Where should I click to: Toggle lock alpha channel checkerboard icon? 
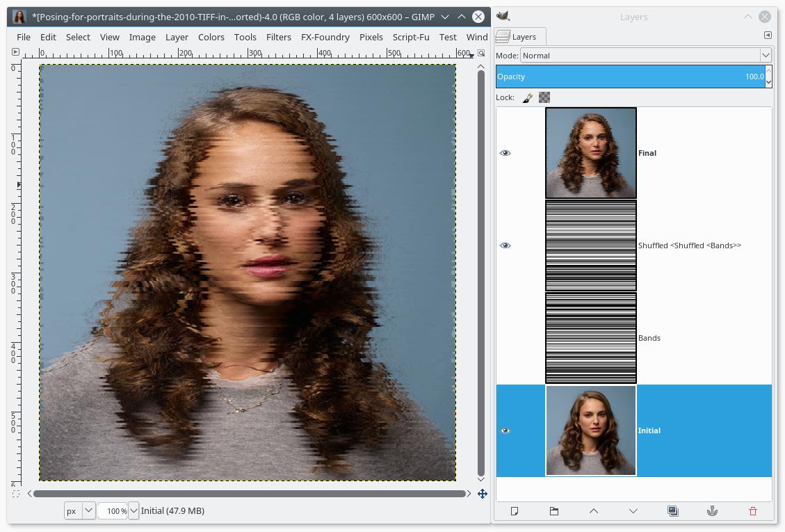point(544,98)
